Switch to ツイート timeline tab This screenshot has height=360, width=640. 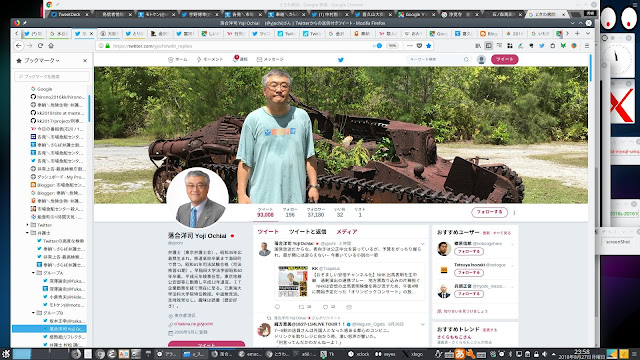pyautogui.click(x=268, y=231)
